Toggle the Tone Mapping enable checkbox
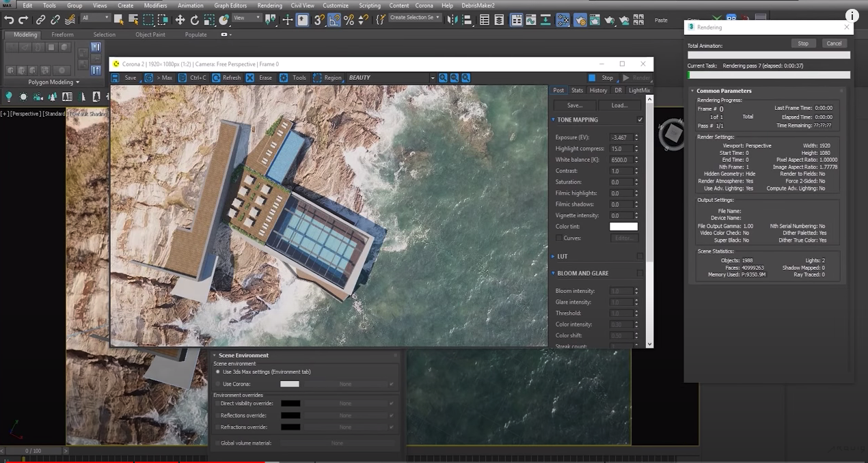Image resolution: width=868 pixels, height=463 pixels. [x=640, y=120]
